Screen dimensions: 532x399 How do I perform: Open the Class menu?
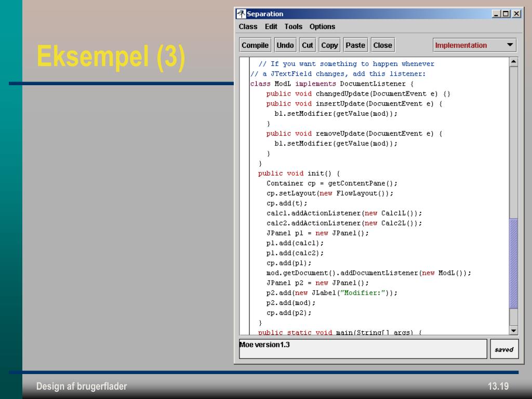click(x=248, y=26)
